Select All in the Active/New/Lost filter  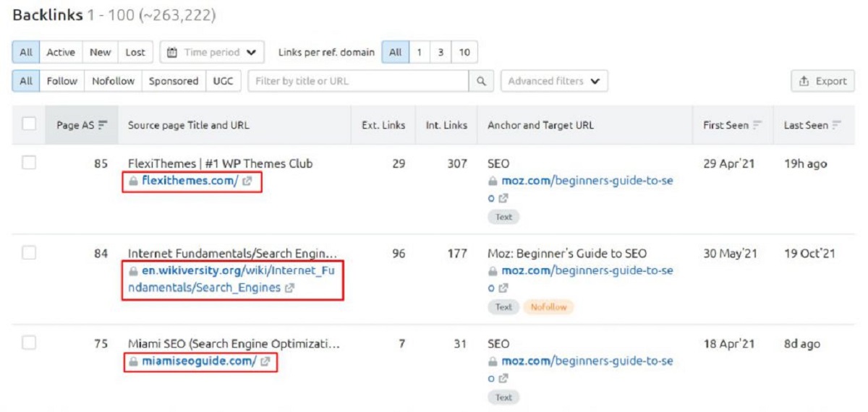[x=26, y=52]
